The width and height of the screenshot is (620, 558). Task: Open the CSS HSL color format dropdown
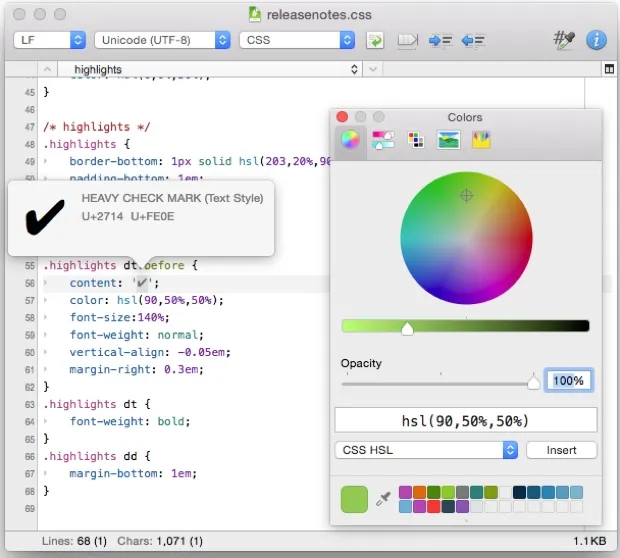click(426, 450)
